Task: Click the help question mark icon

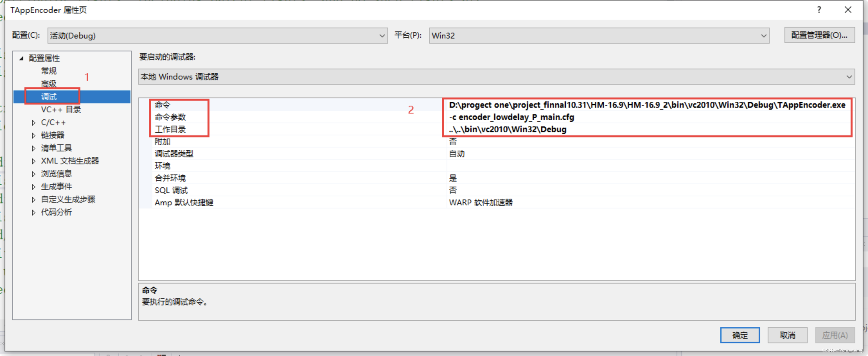Action: (819, 10)
